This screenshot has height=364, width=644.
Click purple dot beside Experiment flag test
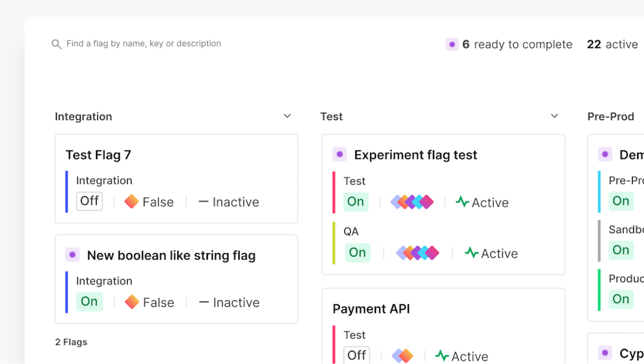(340, 154)
